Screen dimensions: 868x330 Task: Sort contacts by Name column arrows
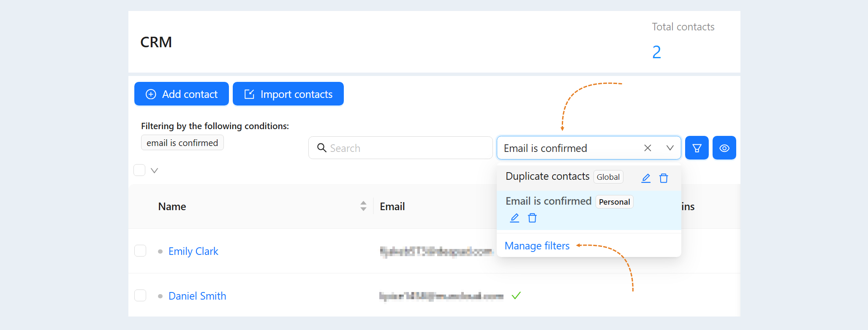[363, 206]
